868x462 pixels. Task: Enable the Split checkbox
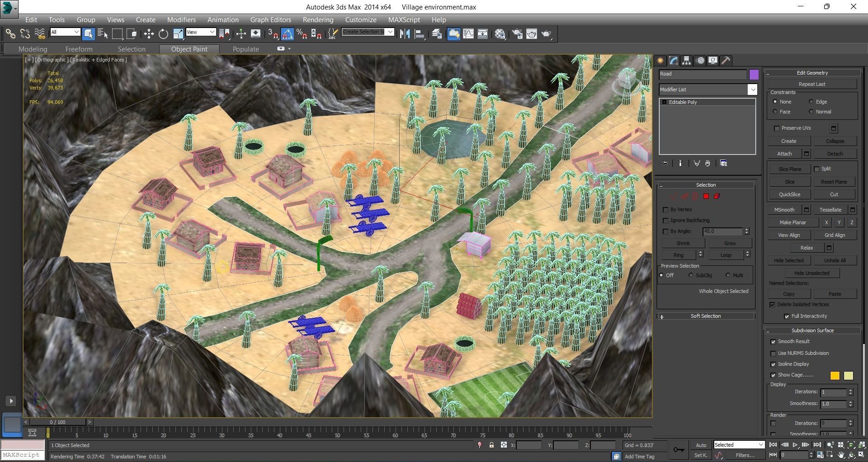[816, 169]
